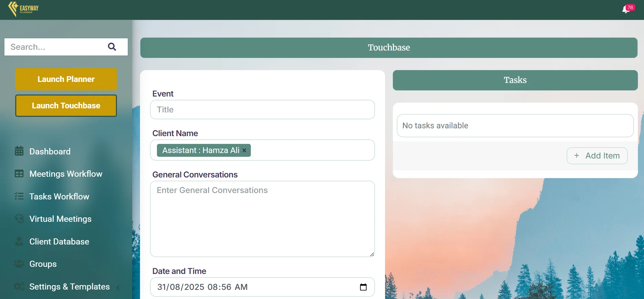Expand the Settings & Templates submenu
The height and width of the screenshot is (299, 644).
pyautogui.click(x=118, y=287)
